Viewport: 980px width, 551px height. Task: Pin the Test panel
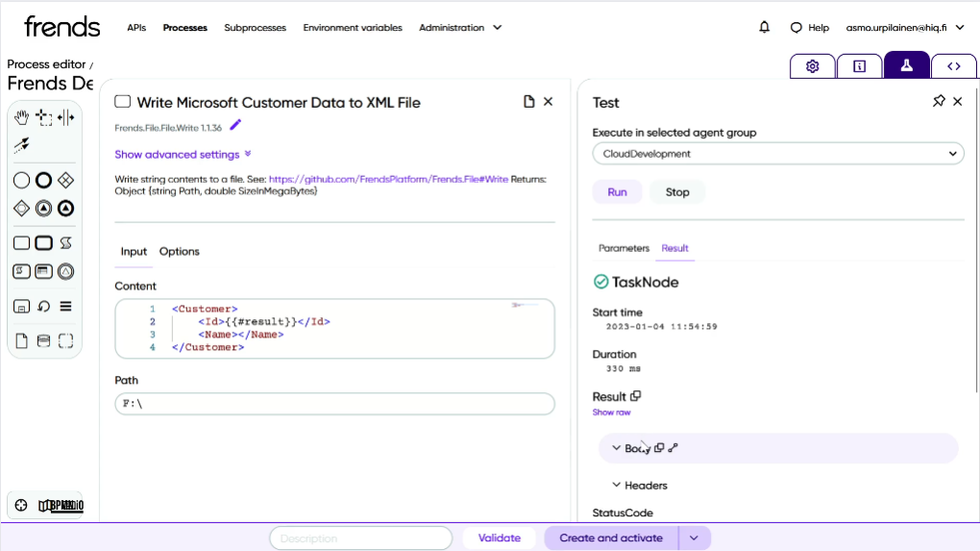[939, 101]
